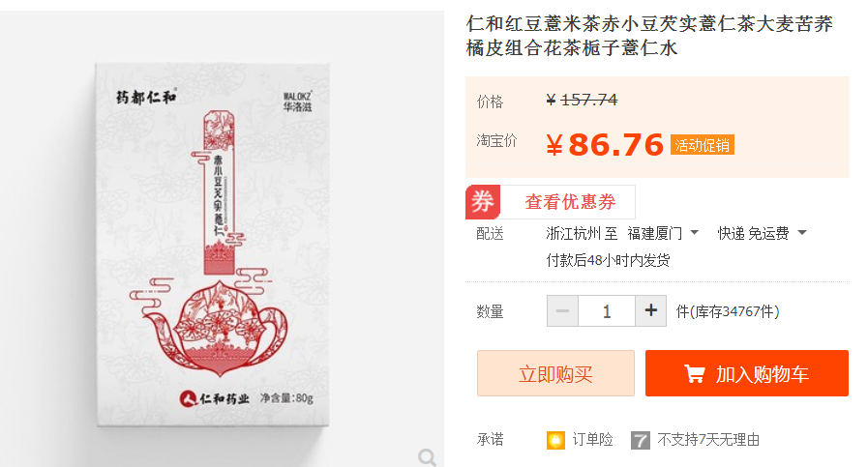Click the 立即购买 buy now button
Screen dimensions: 868x467
555,373
